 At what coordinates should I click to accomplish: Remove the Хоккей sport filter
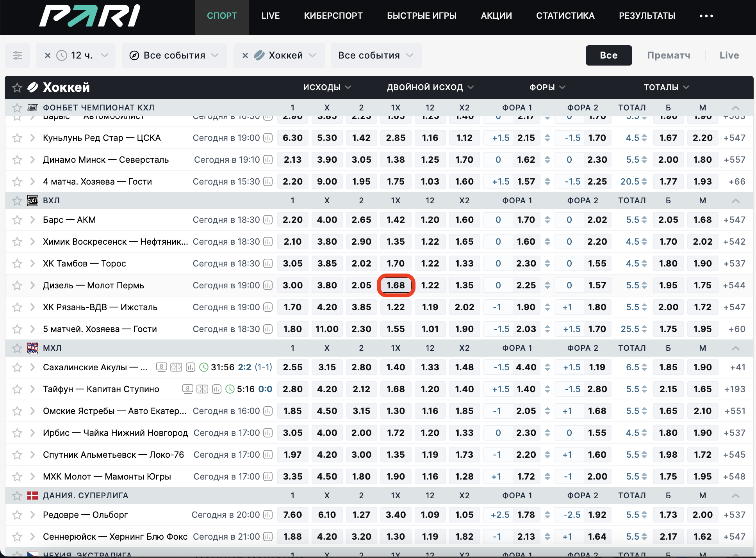245,55
